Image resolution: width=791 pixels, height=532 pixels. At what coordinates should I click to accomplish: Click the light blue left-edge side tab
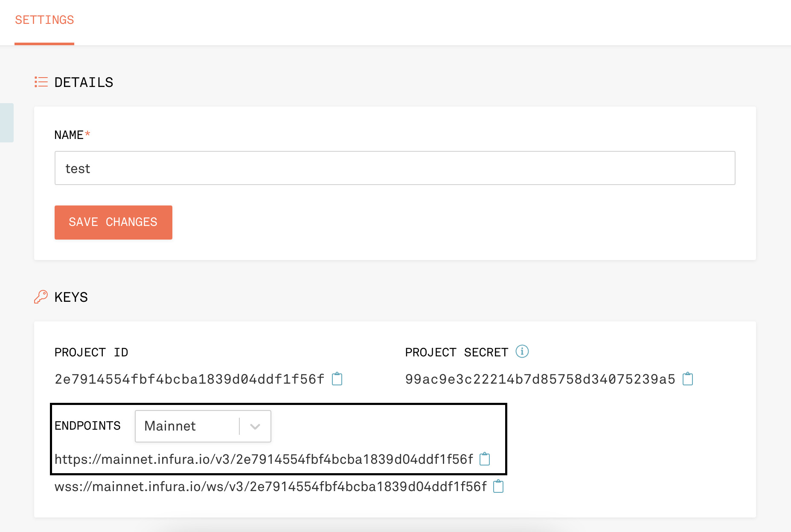click(x=6, y=123)
